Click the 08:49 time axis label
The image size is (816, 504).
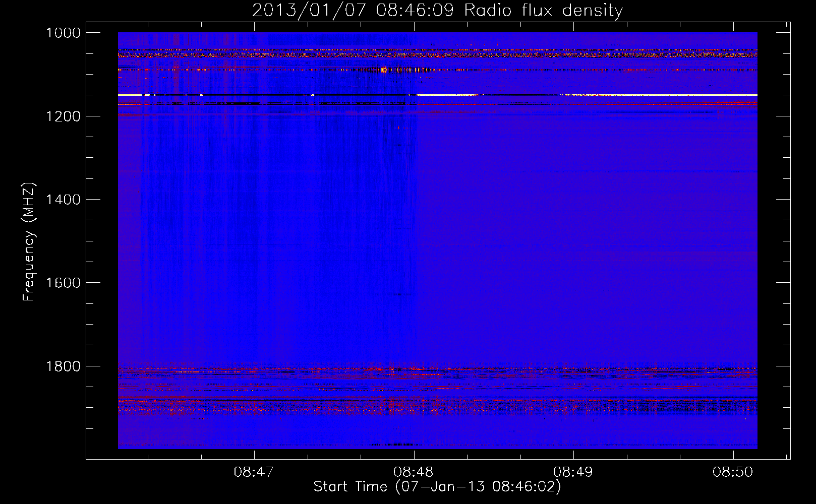pyautogui.click(x=573, y=472)
